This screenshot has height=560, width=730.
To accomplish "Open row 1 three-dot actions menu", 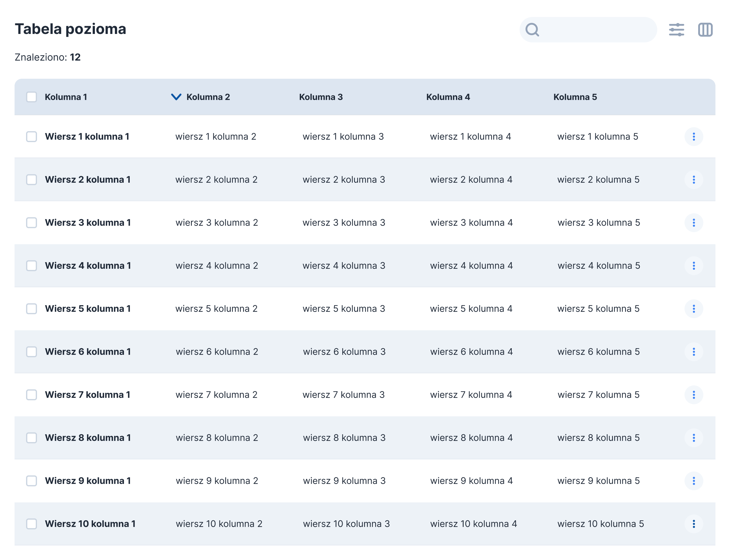I will click(693, 137).
